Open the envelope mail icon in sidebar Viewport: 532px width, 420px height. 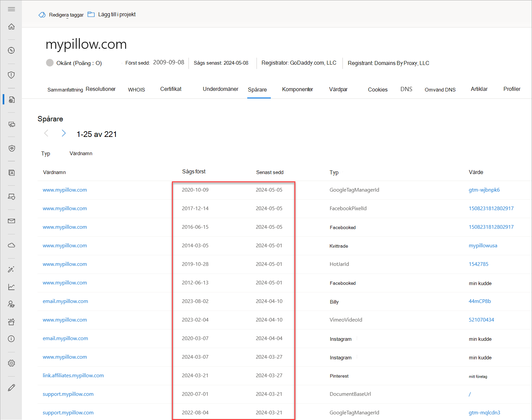tap(11, 221)
